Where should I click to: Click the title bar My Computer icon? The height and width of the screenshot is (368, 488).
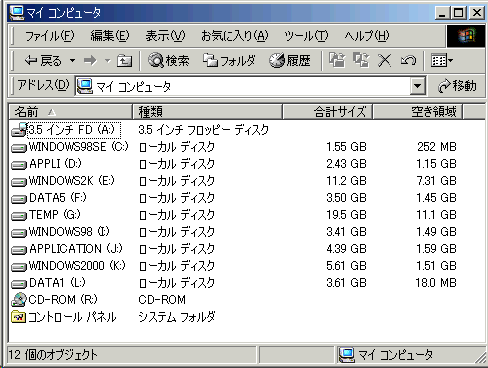(x=17, y=13)
